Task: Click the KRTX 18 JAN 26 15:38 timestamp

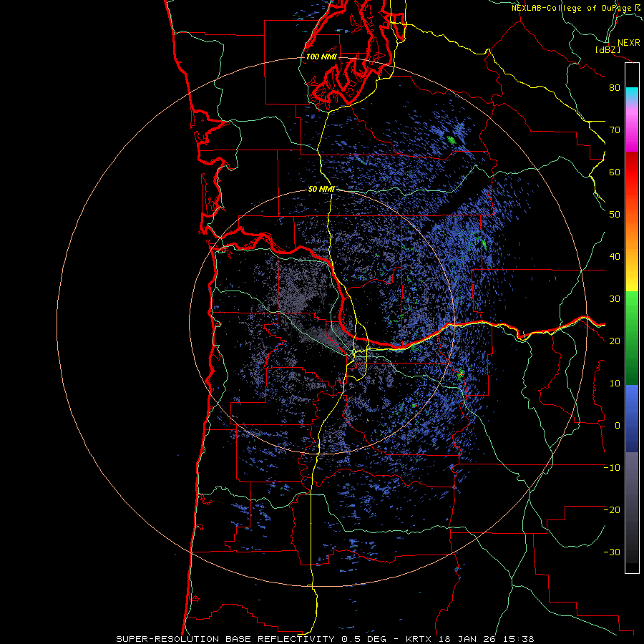Action: [469, 639]
